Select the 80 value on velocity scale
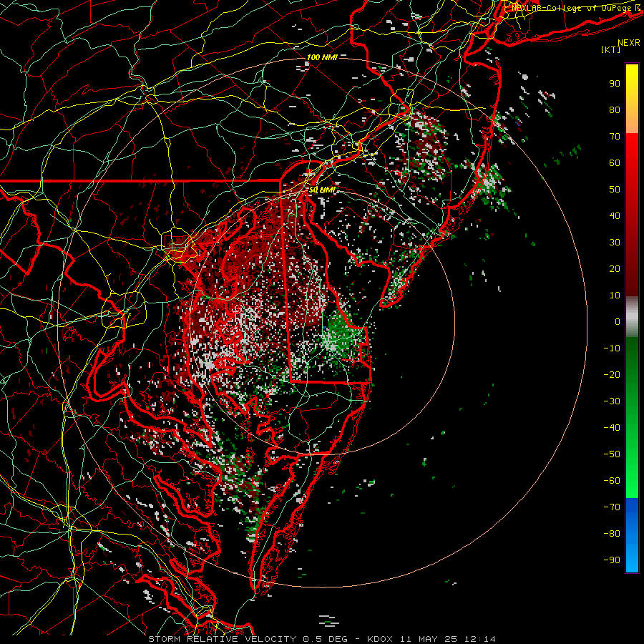Screen dimensions: 644x644 [x=615, y=110]
